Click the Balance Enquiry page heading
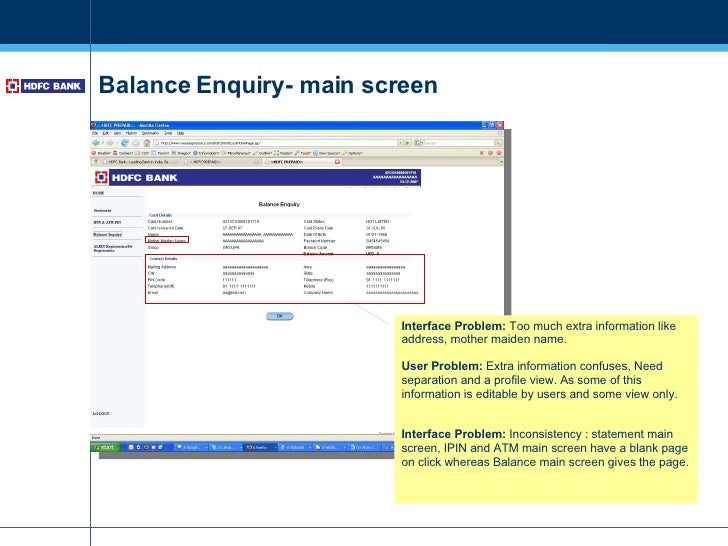 point(279,204)
